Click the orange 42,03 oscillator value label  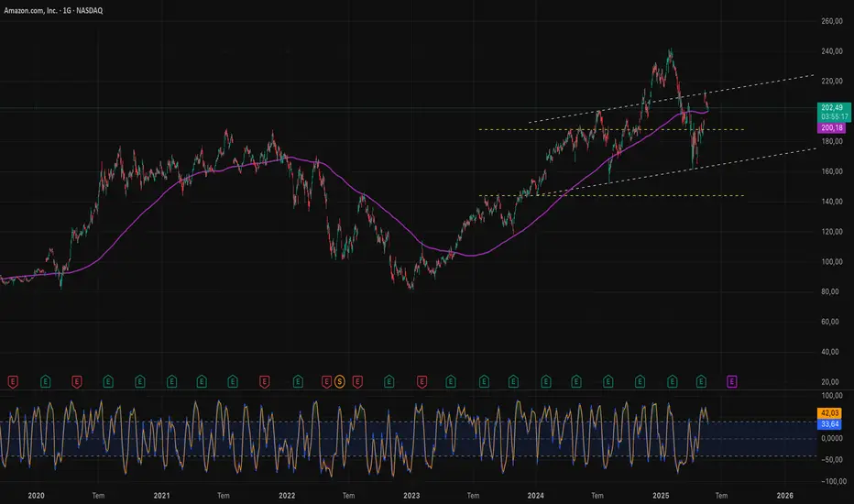827,413
